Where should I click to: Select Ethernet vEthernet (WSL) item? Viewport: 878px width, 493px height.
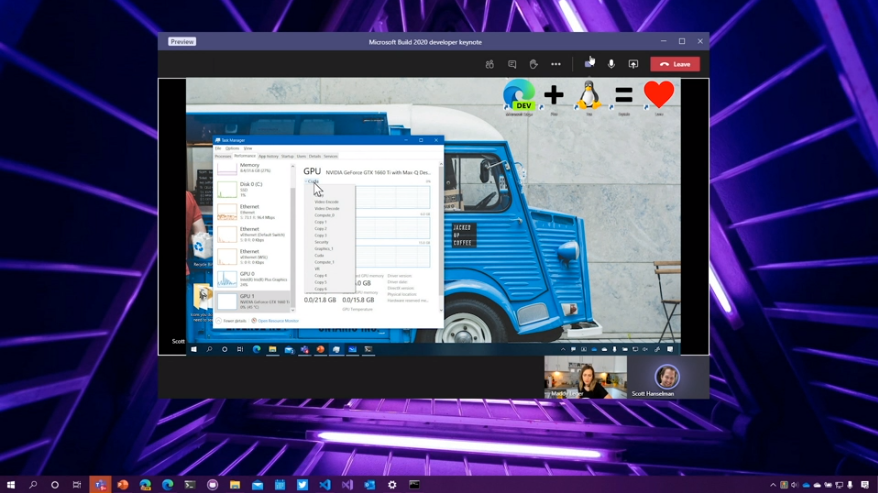point(253,257)
